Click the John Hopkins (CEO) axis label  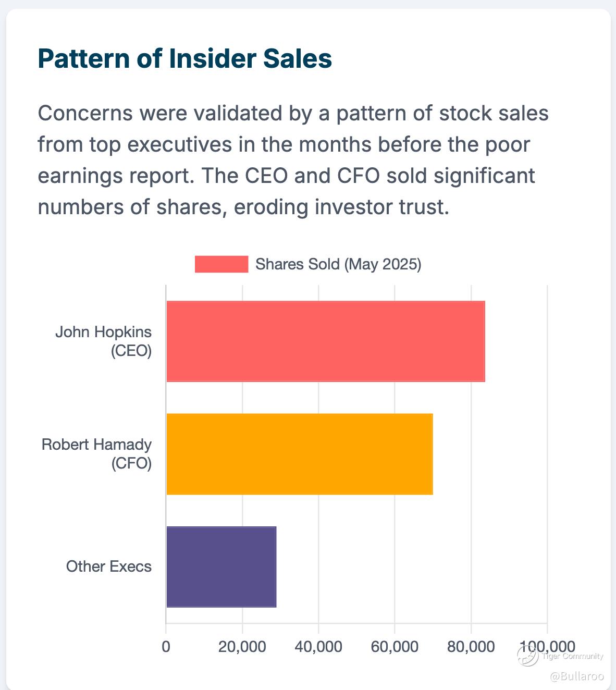(x=104, y=341)
